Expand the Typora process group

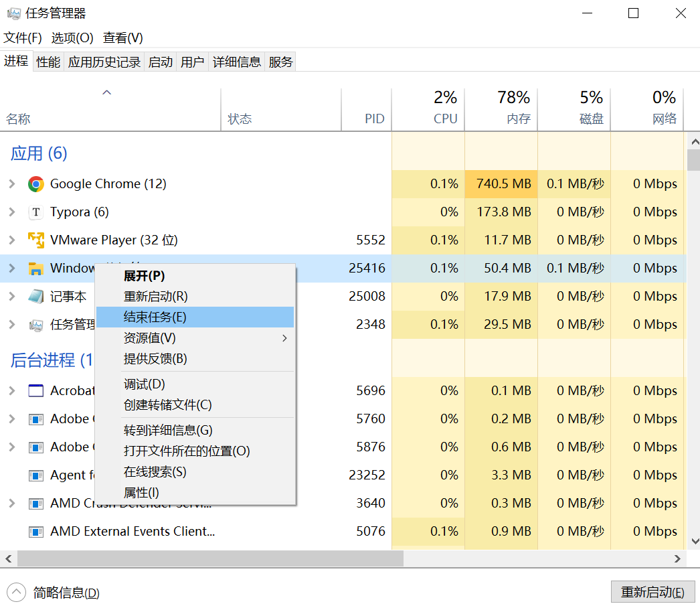[12, 212]
